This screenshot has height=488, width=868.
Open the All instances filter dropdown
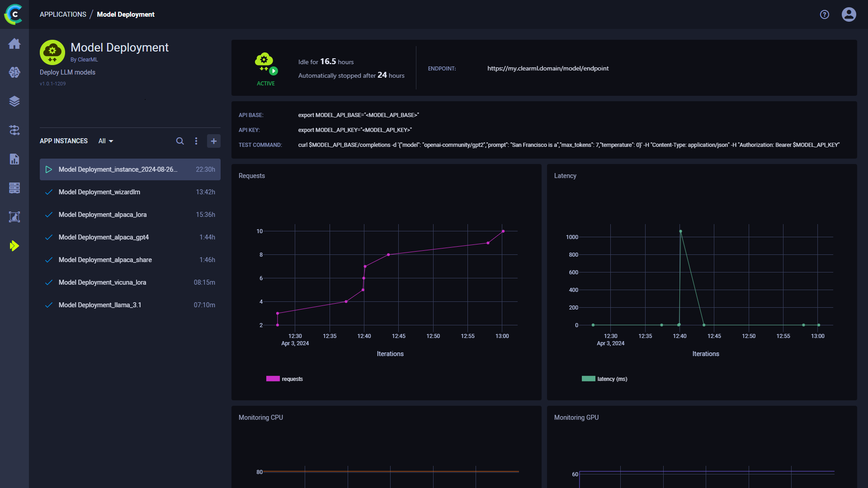click(x=105, y=141)
